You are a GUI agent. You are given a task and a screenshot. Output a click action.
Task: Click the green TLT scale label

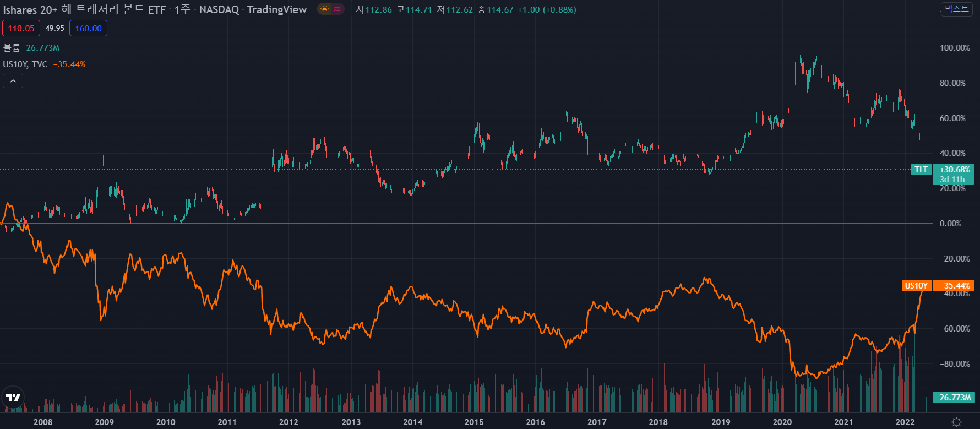click(x=921, y=170)
